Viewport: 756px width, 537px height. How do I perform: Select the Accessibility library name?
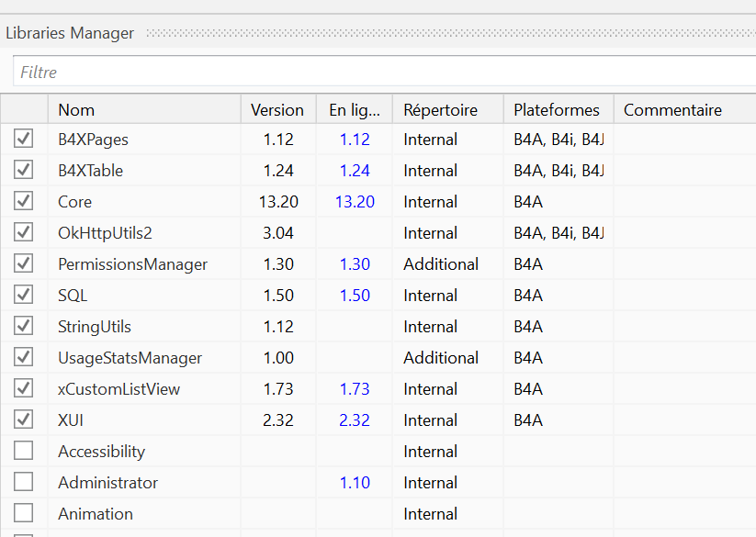(x=101, y=452)
